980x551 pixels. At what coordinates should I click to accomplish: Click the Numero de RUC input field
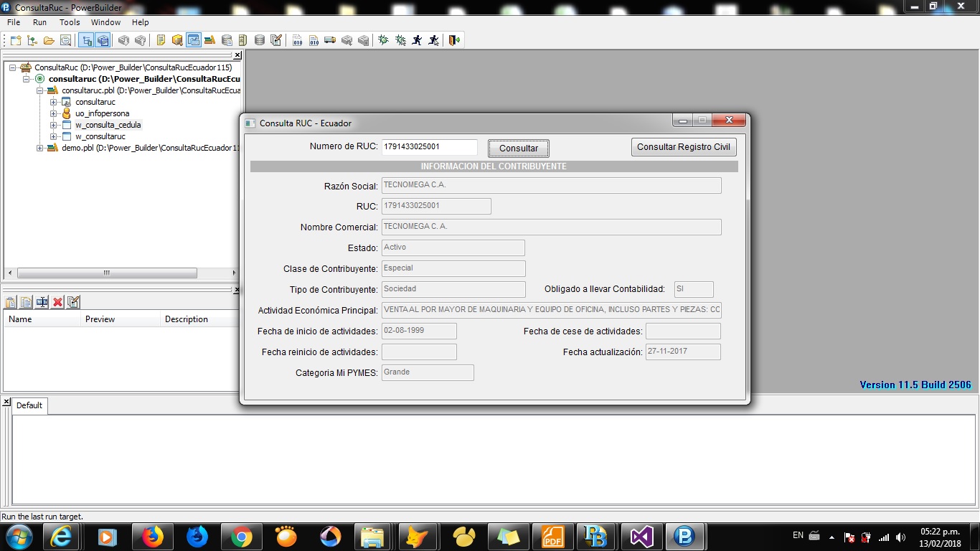(429, 147)
